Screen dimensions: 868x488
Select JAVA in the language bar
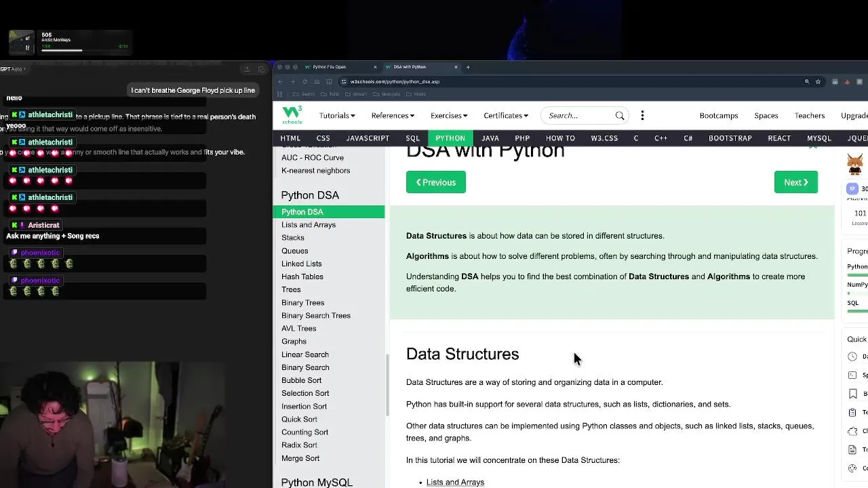[x=490, y=138]
